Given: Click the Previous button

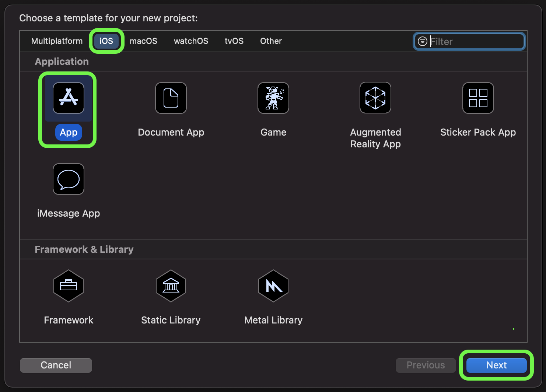Looking at the screenshot, I should pyautogui.click(x=426, y=365).
